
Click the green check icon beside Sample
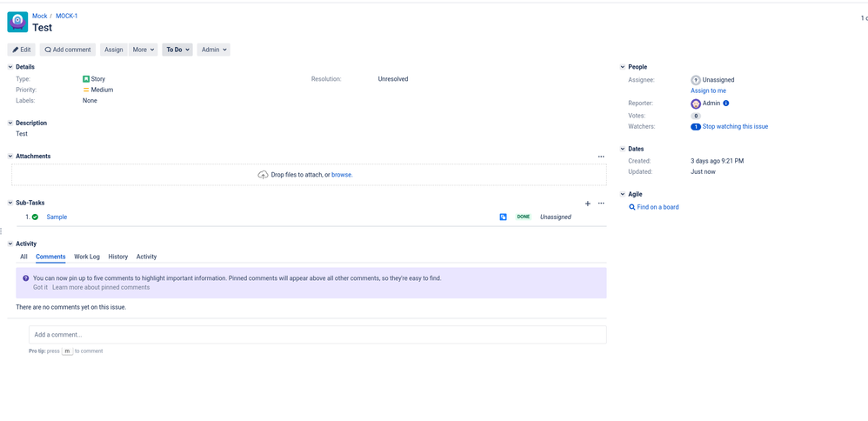(x=35, y=217)
